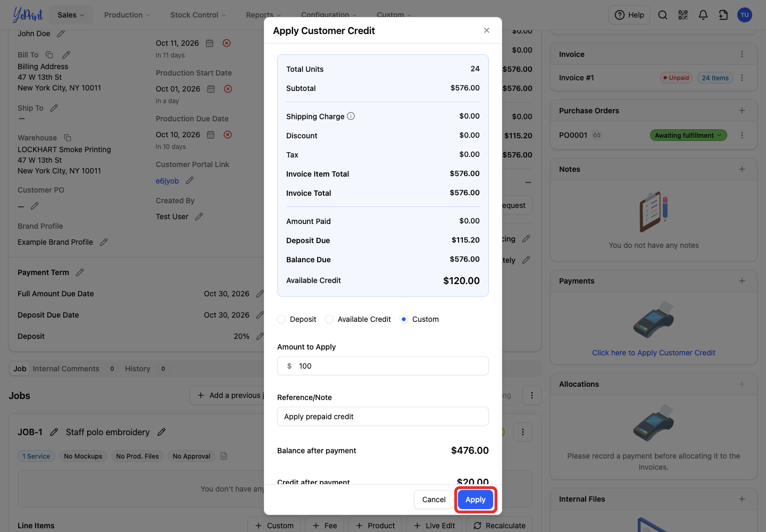Copy the Warehouse address

coord(68,138)
